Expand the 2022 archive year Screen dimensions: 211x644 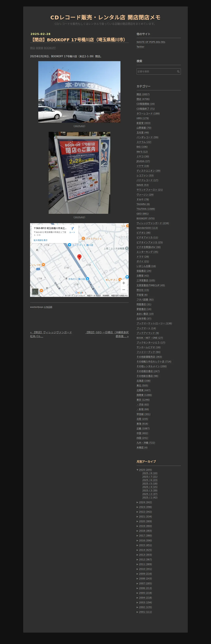pyautogui.click(x=137, y=512)
